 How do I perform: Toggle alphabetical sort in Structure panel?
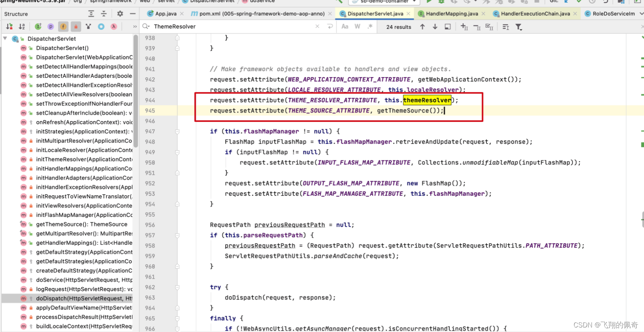coord(22,26)
